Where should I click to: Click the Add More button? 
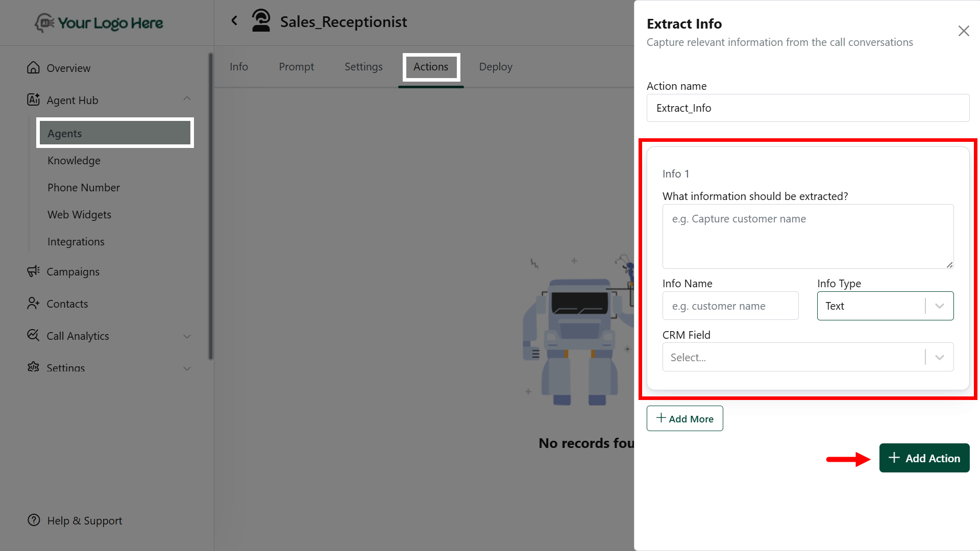pyautogui.click(x=684, y=418)
